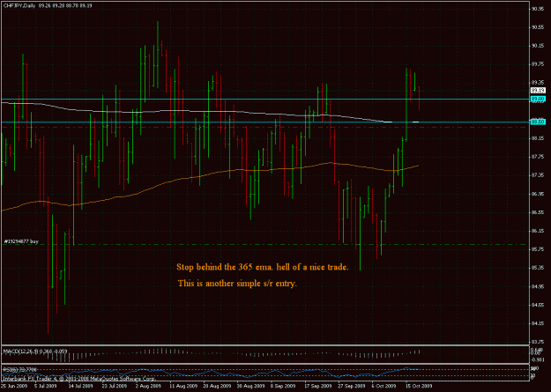The width and height of the screenshot is (551, 392).
Task: Click the 8 Sep 2009 date label
Action: tap(283, 386)
